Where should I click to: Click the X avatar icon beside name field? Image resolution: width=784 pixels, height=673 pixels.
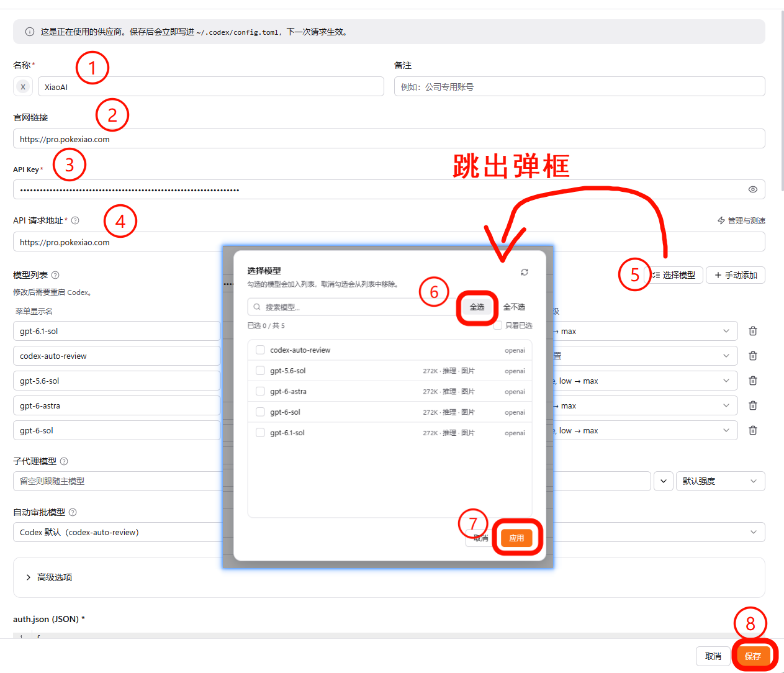(x=23, y=87)
